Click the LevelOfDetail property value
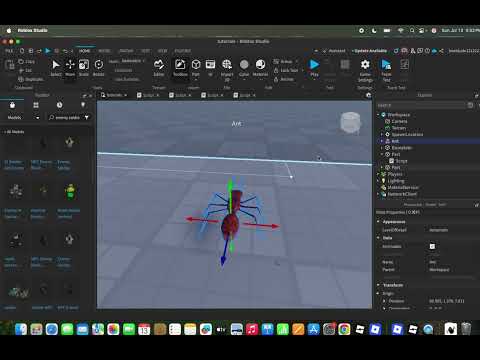Screen dimensions: 480x360 tap(439, 230)
